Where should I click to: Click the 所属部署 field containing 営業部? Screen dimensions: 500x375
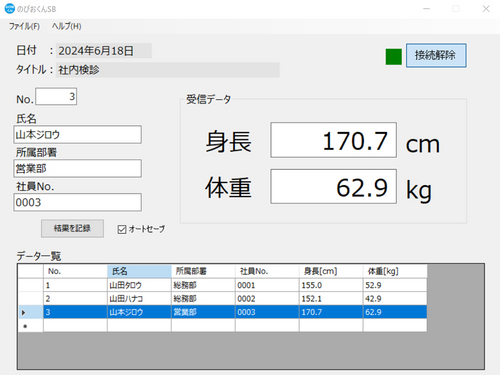tap(77, 169)
